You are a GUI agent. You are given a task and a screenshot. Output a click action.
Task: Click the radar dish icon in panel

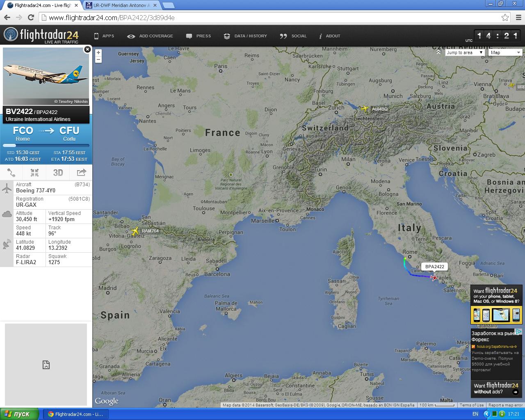(7, 245)
